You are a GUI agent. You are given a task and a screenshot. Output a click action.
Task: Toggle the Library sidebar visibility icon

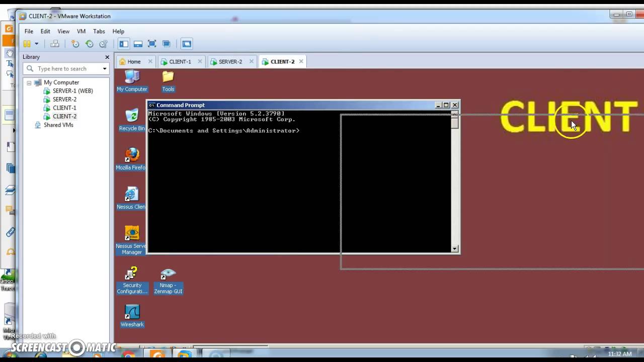click(124, 44)
